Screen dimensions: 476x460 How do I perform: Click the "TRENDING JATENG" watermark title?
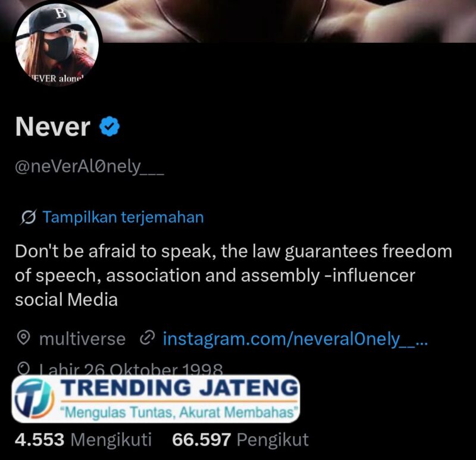coord(179,388)
